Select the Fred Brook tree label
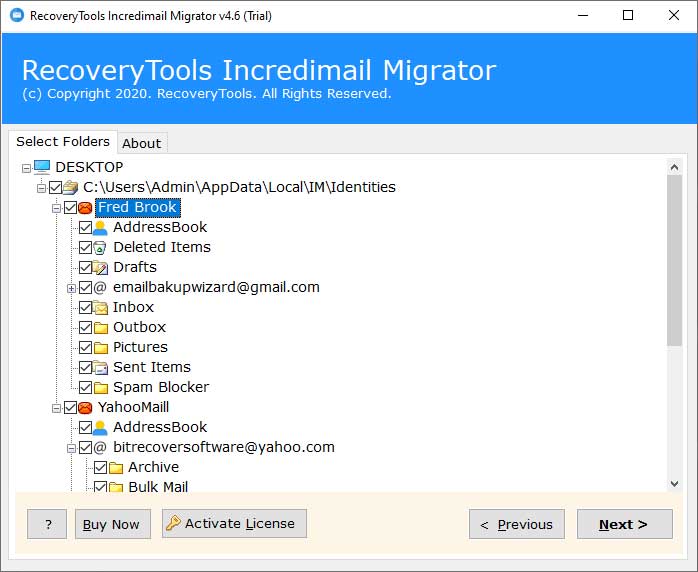 (x=138, y=207)
